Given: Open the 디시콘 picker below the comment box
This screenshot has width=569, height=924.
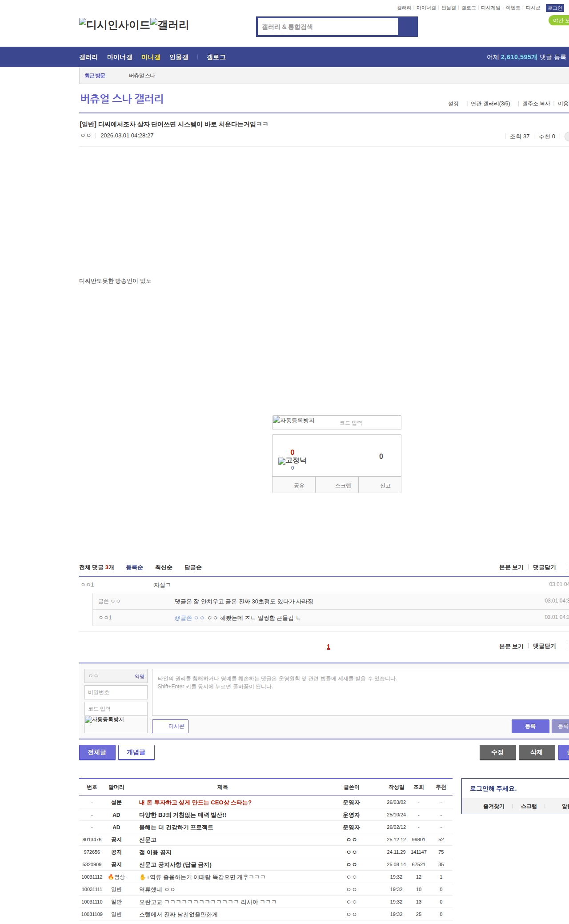Looking at the screenshot, I should pos(170,726).
